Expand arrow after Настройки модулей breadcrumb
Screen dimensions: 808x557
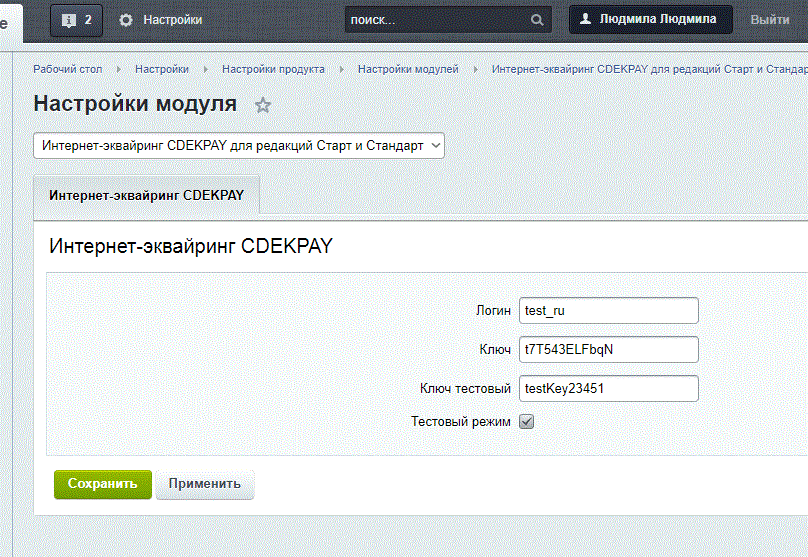pos(475,69)
